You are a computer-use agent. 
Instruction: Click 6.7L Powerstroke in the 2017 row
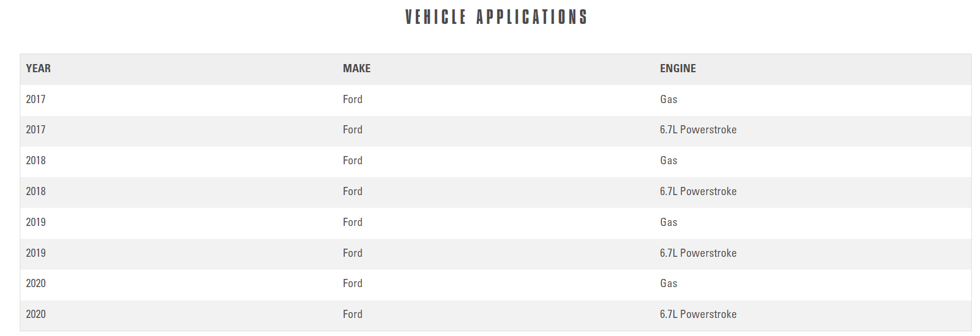click(x=698, y=130)
